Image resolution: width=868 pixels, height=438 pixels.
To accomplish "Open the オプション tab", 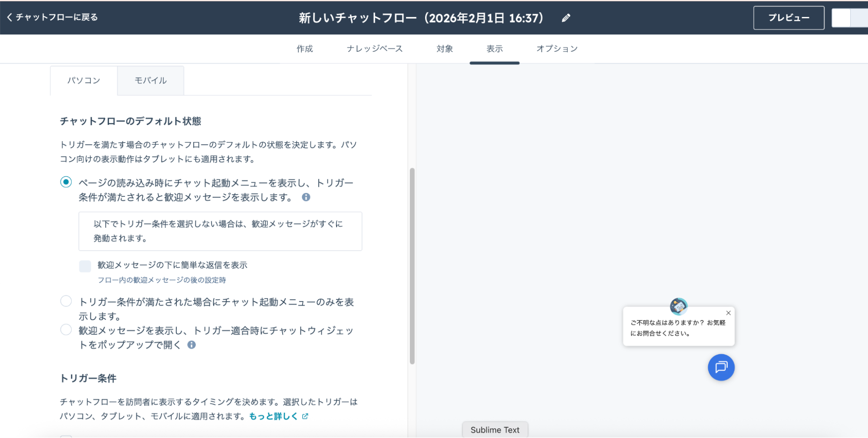I will tap(557, 49).
